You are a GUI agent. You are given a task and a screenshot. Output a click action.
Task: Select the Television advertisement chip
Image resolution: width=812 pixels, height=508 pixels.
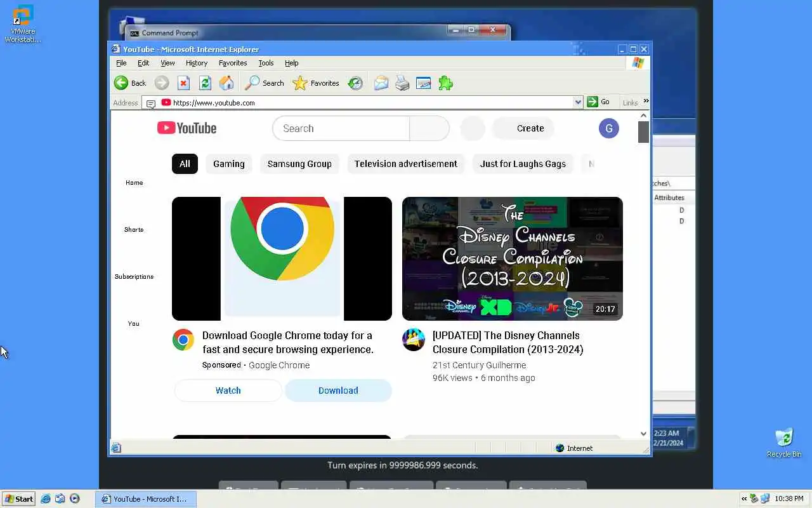click(x=405, y=164)
